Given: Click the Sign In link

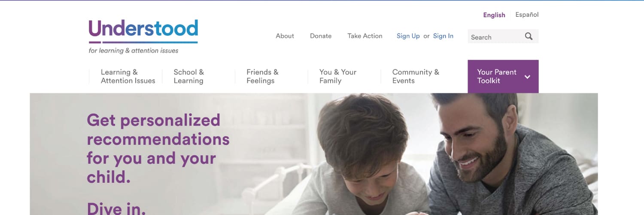Looking at the screenshot, I should (443, 36).
